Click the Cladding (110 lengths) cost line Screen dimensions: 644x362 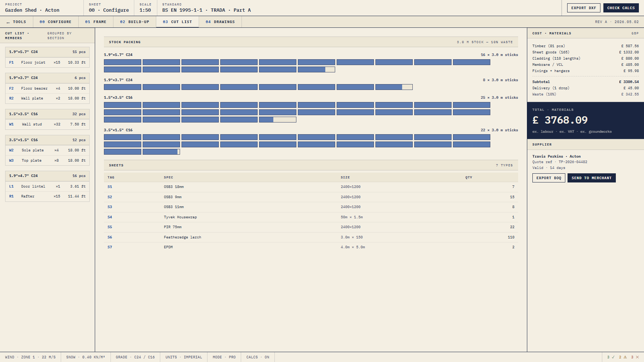click(585, 59)
